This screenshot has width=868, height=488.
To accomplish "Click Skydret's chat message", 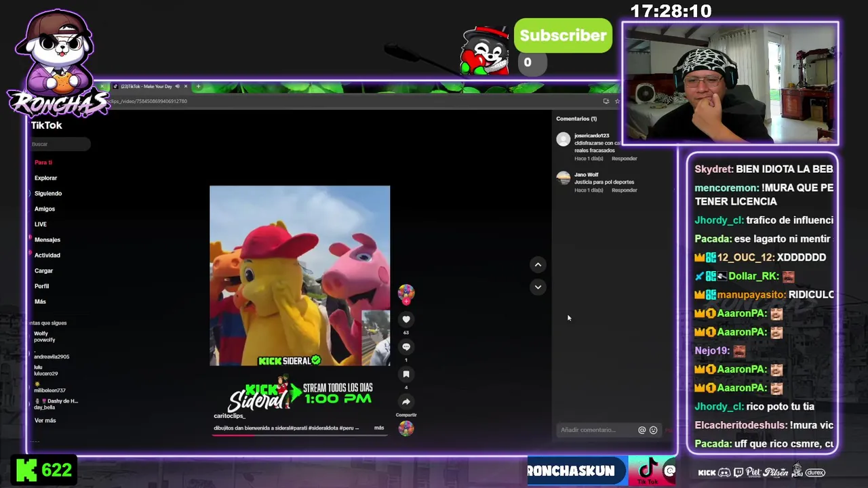I will click(x=764, y=169).
